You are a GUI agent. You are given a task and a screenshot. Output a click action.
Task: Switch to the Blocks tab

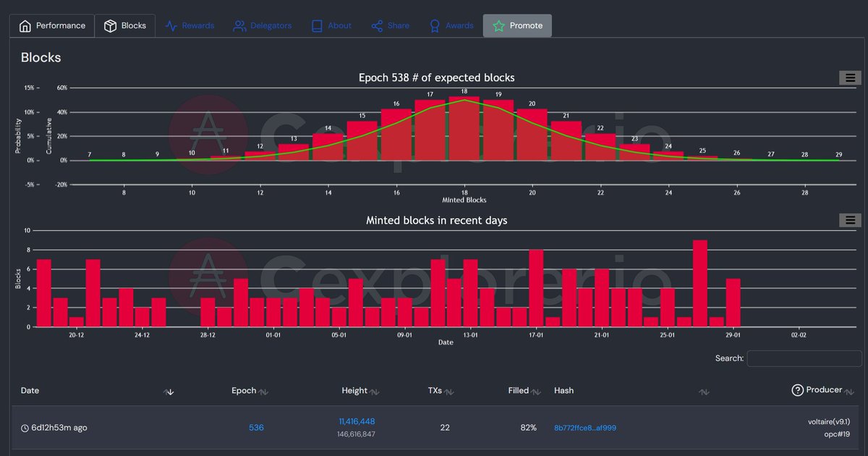(x=125, y=25)
